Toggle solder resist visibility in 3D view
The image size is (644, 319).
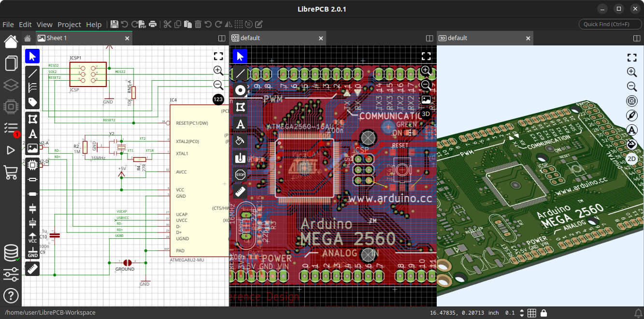tap(631, 144)
